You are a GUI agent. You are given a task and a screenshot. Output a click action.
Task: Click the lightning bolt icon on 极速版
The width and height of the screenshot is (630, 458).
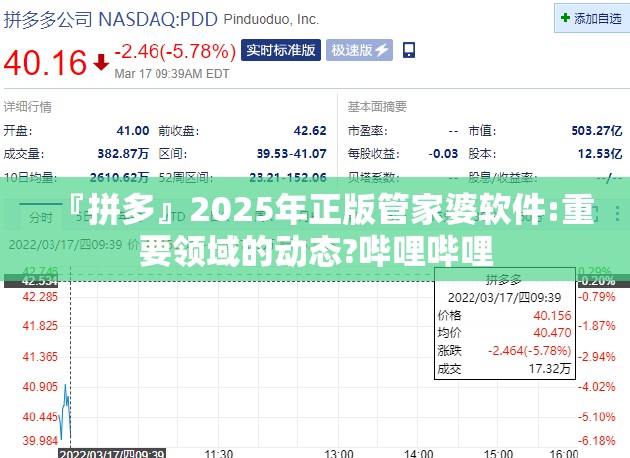381,50
